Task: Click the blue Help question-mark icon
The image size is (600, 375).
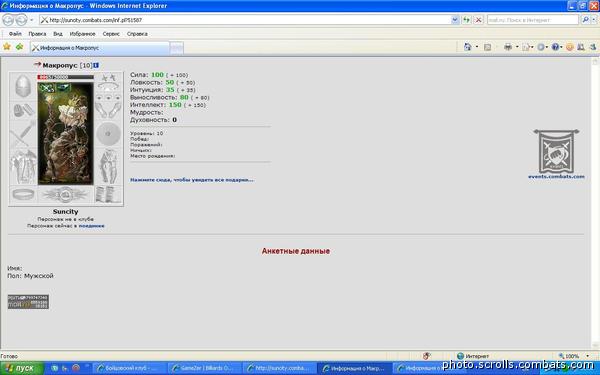Action: (555, 47)
